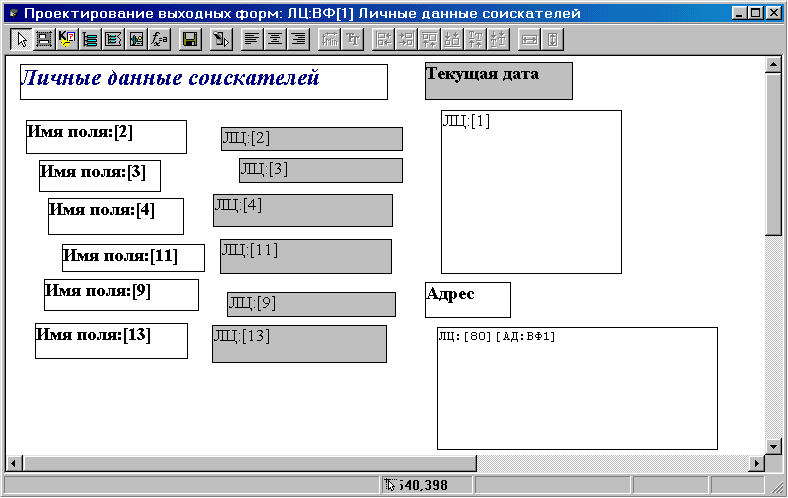Align objects to bottom edges icon

pyautogui.click(x=453, y=39)
